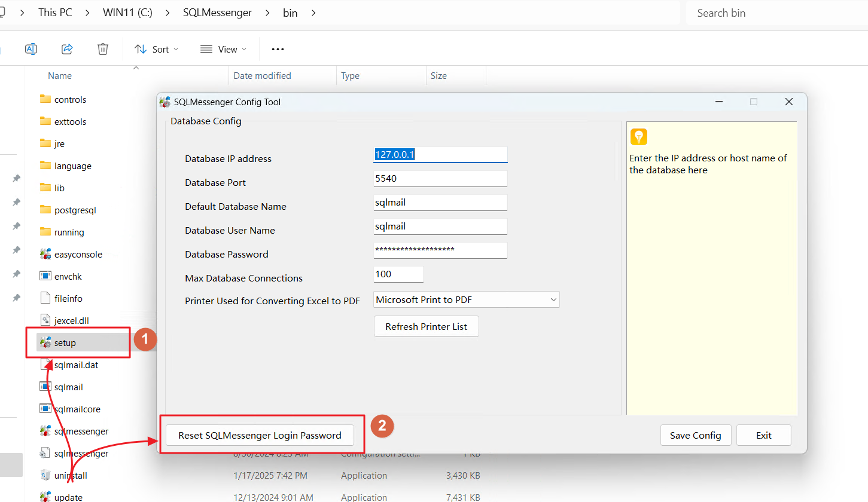Open the printer selection dropdown
The height and width of the screenshot is (502, 868).
click(x=467, y=300)
